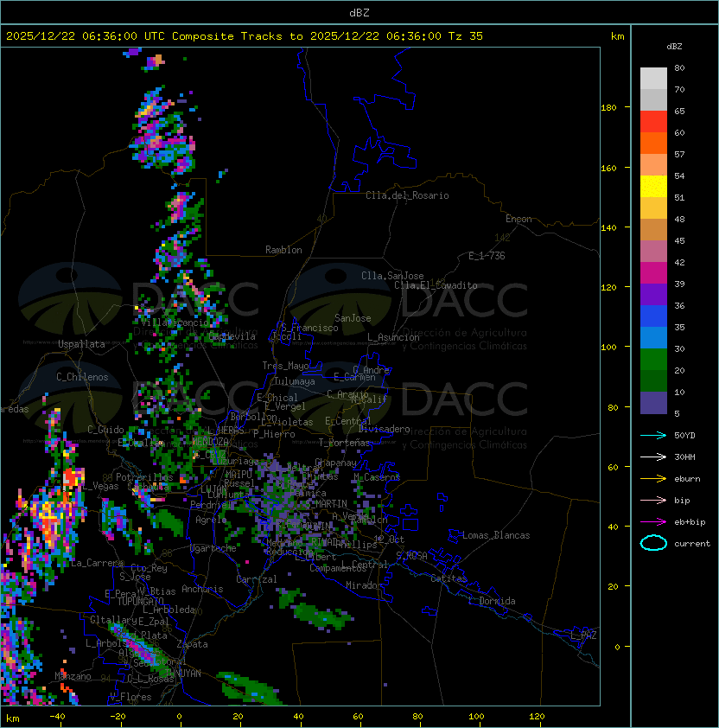Viewport: 719px width, 728px height.
Task: Click the 'Tz 35' value in header
Action: tap(466, 36)
